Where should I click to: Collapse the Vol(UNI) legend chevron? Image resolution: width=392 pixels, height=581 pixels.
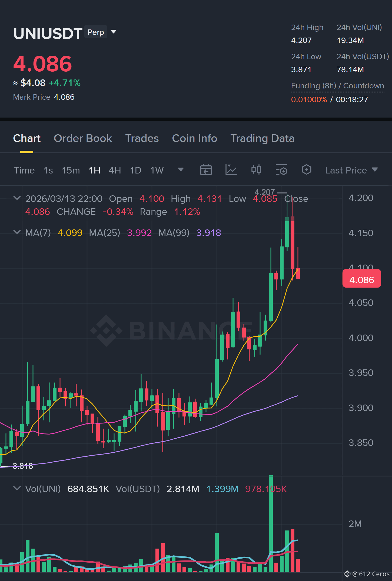click(17, 489)
